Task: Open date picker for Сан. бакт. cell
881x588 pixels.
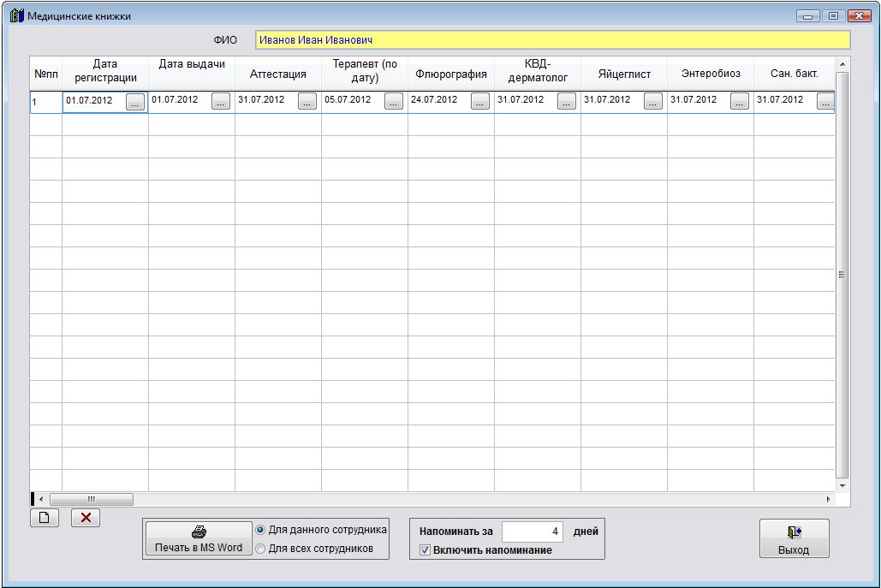Action: click(x=826, y=101)
